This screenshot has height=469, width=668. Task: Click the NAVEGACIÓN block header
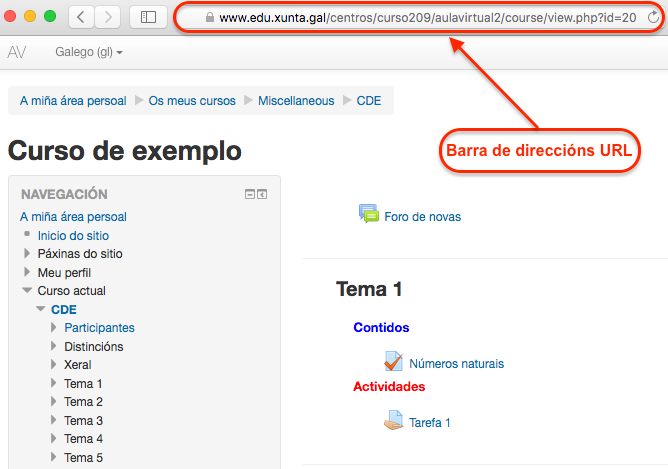tap(64, 194)
